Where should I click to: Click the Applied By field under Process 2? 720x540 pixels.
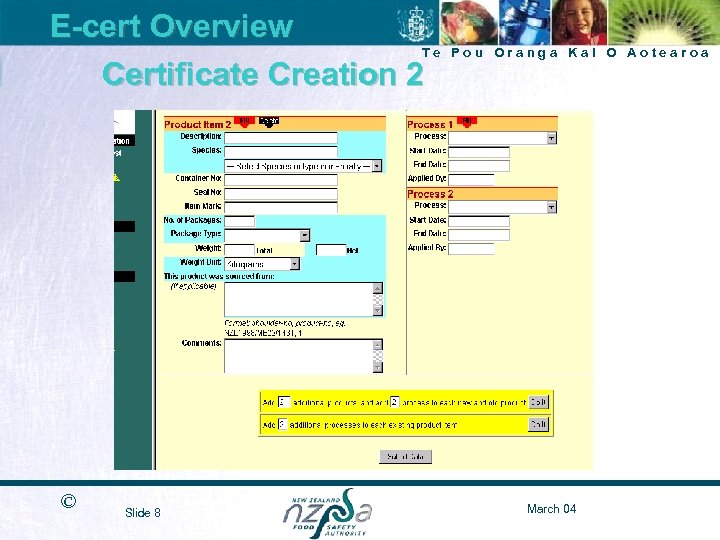tap(471, 249)
